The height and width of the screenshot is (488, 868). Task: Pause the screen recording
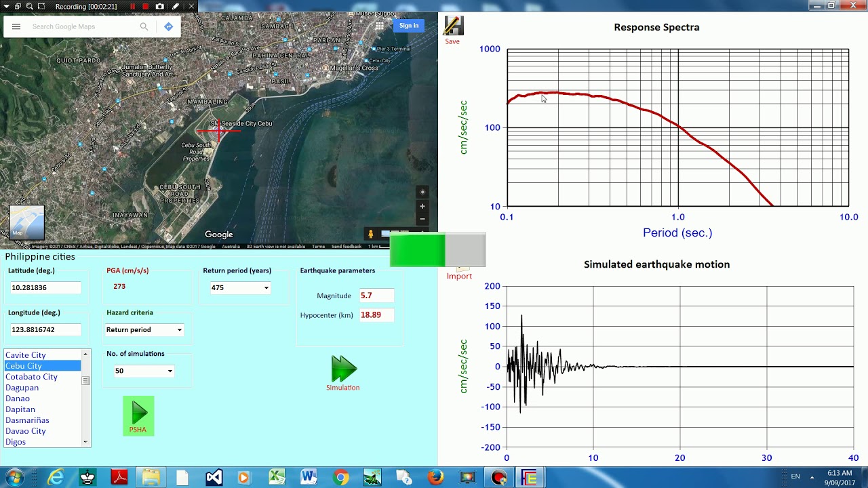pyautogui.click(x=132, y=6)
